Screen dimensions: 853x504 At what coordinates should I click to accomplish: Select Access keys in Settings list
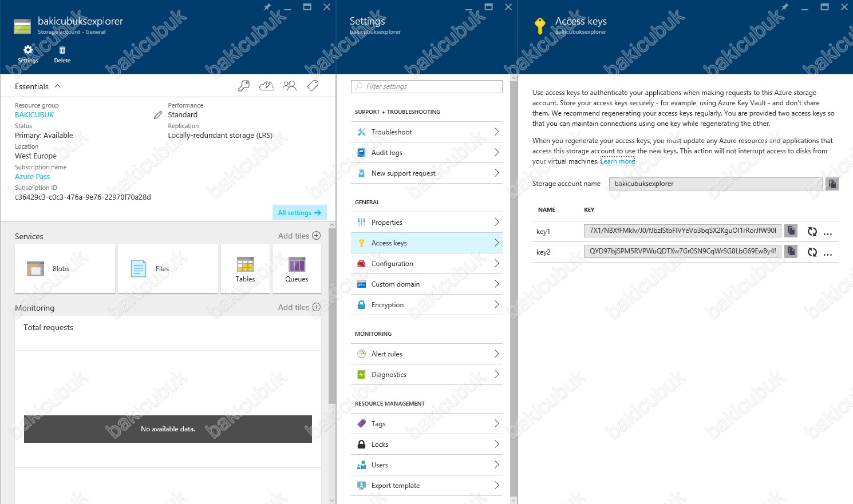click(426, 243)
